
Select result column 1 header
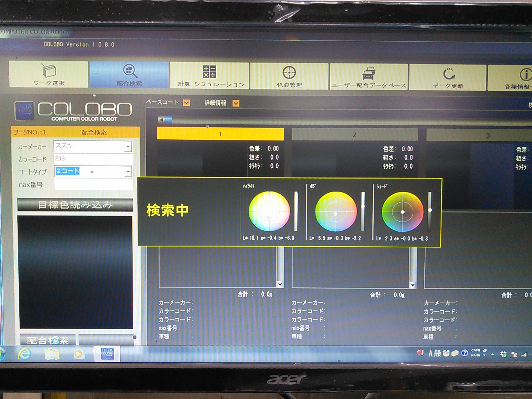[x=220, y=134]
